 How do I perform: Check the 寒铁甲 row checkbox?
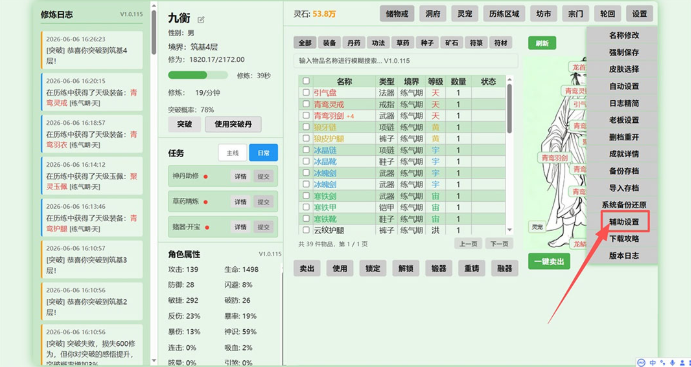[306, 207]
